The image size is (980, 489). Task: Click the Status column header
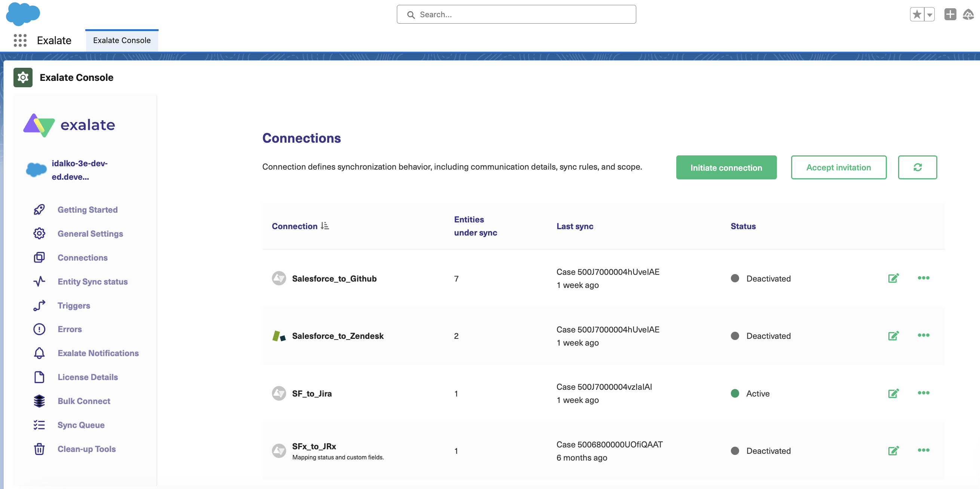point(743,226)
